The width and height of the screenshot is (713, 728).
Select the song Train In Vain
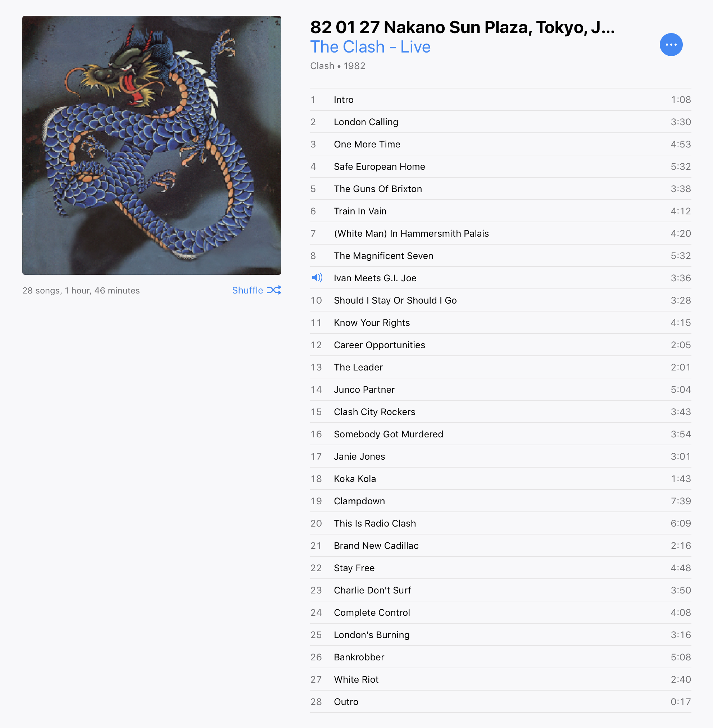pos(500,211)
